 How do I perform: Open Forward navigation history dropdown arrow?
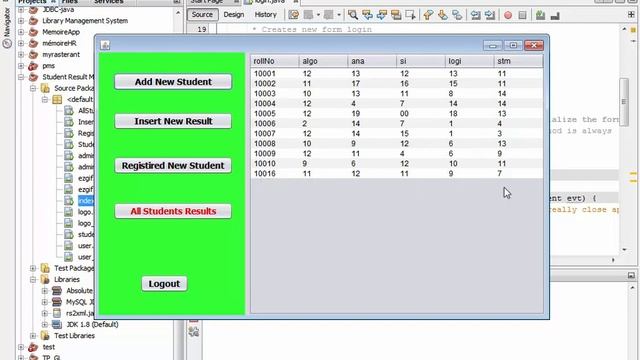coord(339,15)
